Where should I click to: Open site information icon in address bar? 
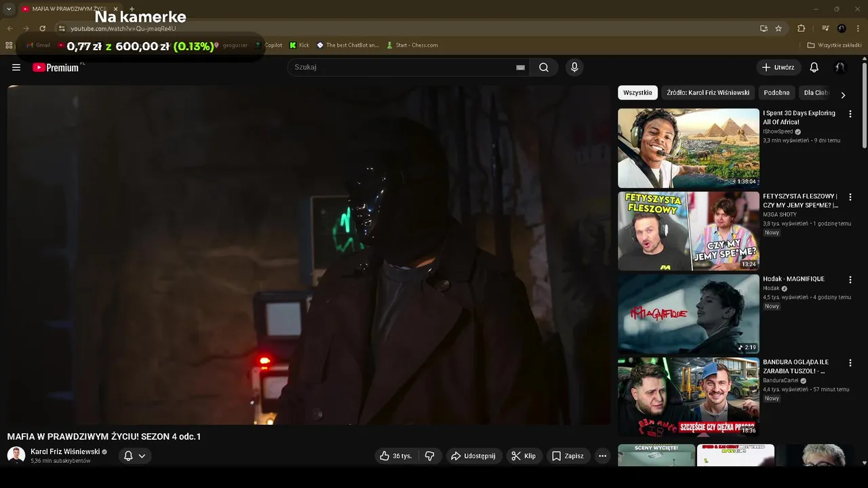(x=61, y=28)
